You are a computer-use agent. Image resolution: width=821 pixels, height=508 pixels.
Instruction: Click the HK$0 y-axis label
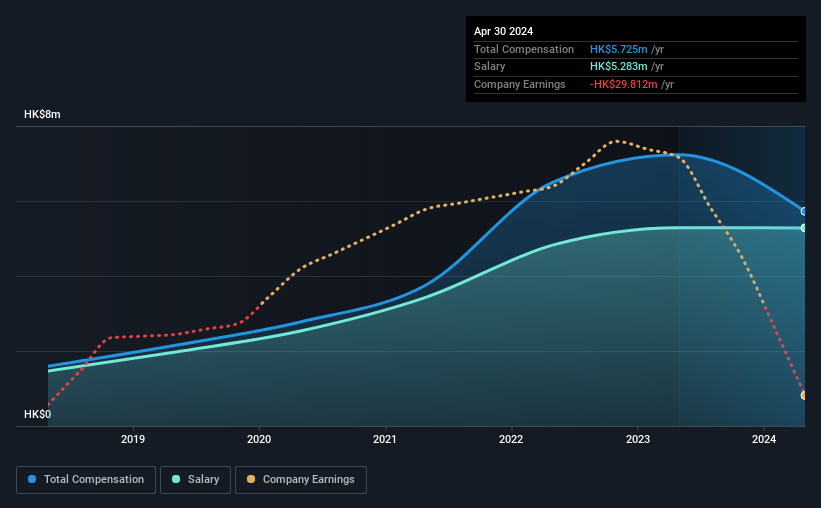click(38, 414)
